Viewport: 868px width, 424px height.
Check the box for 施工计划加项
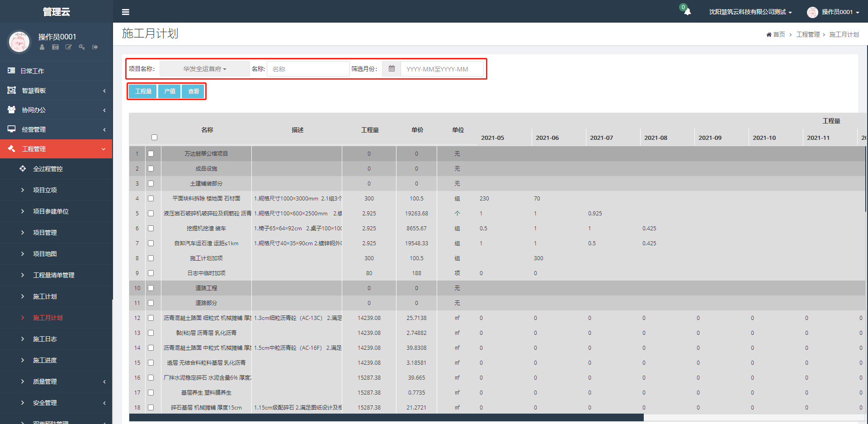(x=151, y=258)
